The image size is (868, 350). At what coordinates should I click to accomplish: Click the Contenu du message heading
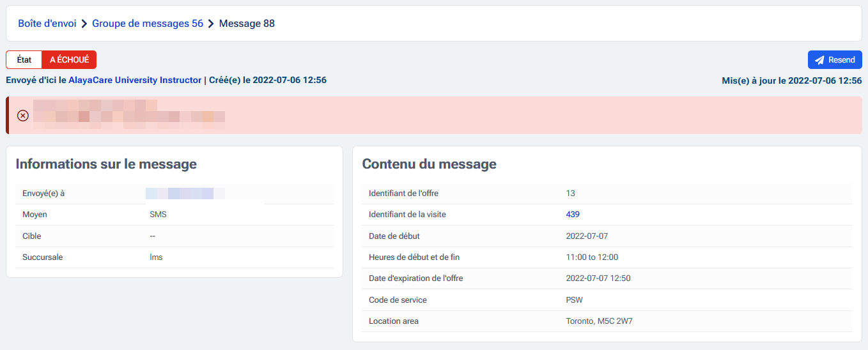pyautogui.click(x=429, y=164)
